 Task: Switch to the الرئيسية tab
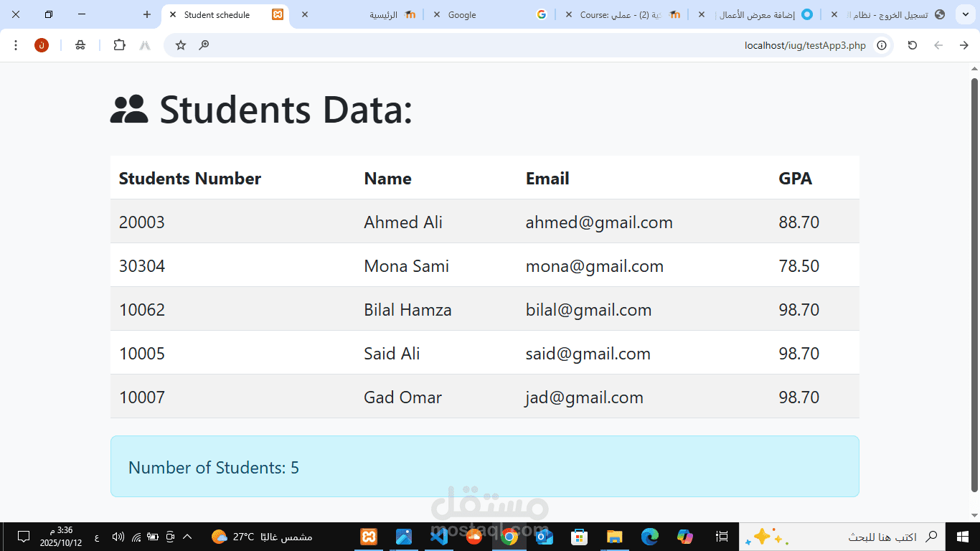click(x=373, y=14)
